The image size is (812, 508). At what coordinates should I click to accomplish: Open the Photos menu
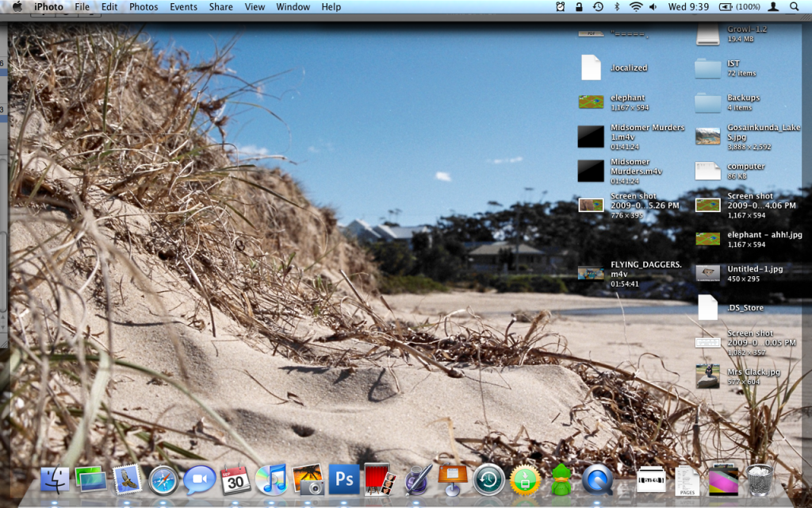pos(144,6)
